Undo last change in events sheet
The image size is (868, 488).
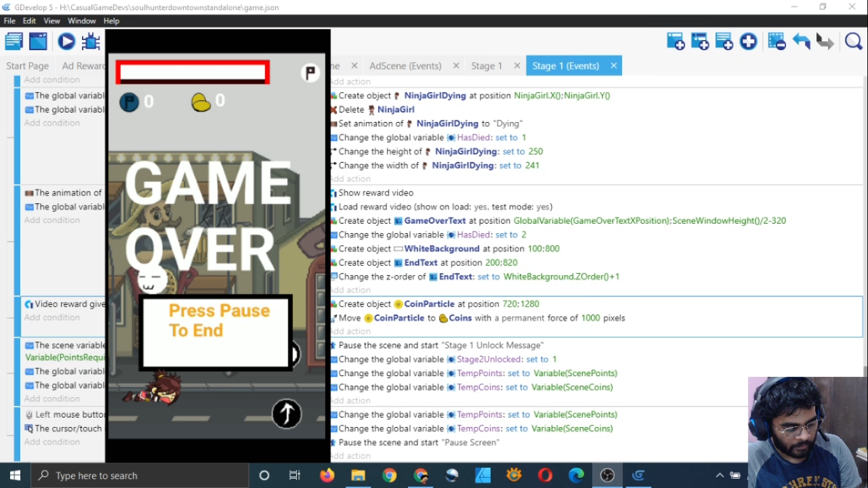(801, 42)
